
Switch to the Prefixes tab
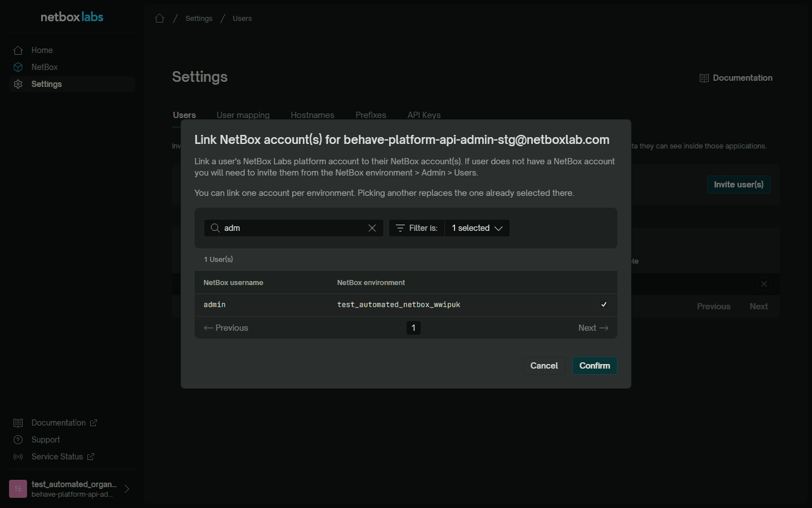click(371, 115)
